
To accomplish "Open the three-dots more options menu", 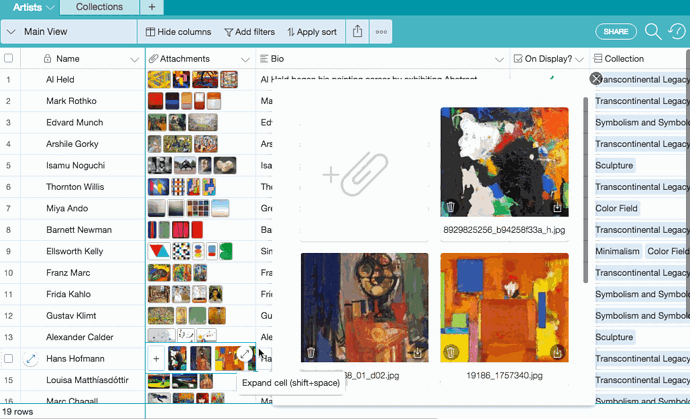I will 381,32.
